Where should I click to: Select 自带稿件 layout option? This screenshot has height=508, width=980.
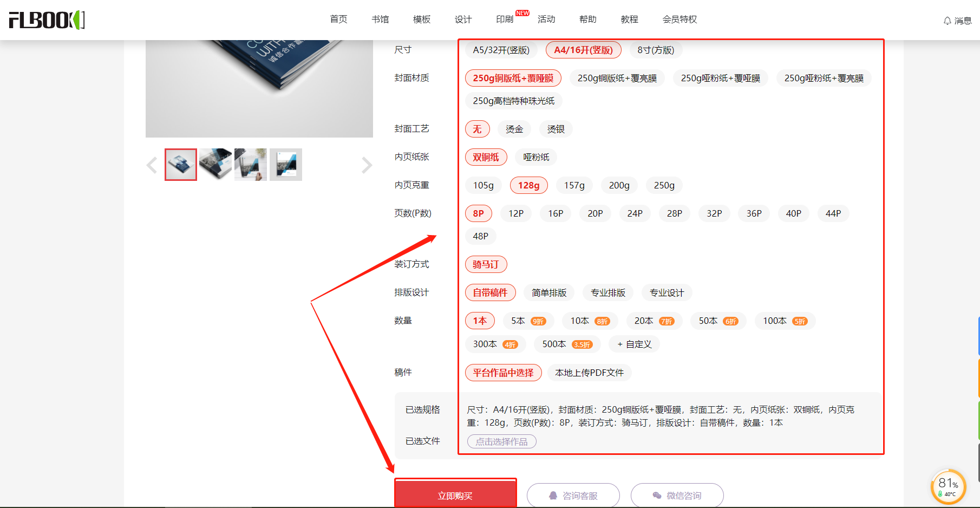(x=491, y=292)
